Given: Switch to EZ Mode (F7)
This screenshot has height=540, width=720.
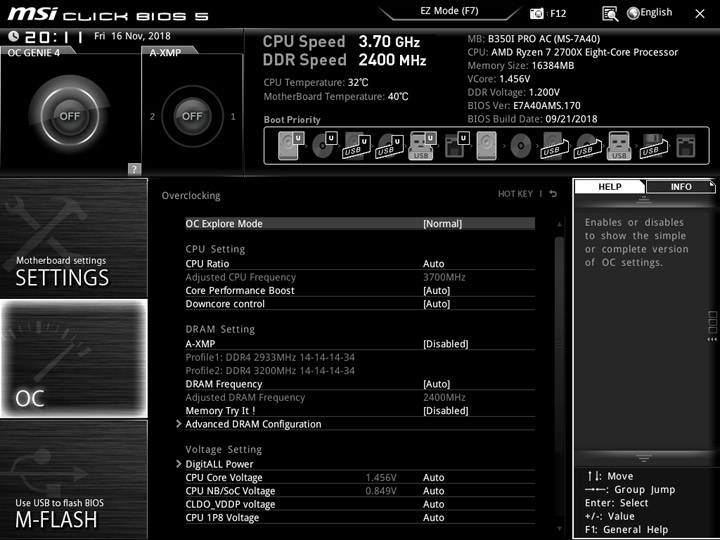Looking at the screenshot, I should (x=449, y=11).
